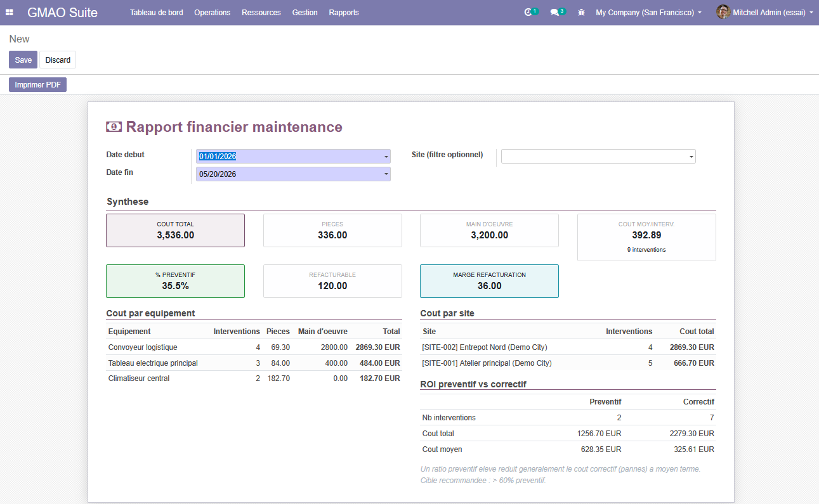Click Cout par equipement heading
819x504 pixels.
pyautogui.click(x=150, y=313)
